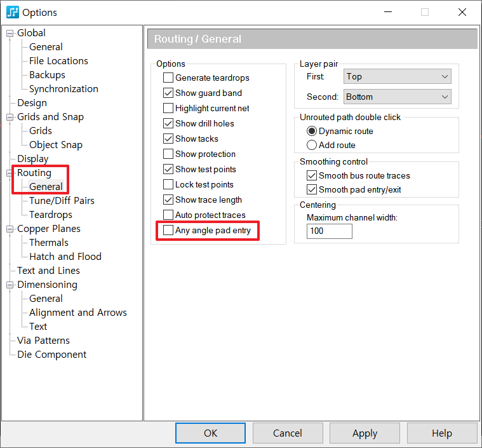This screenshot has width=482, height=448.
Task: Uncheck Show guard band option
Action: [168, 93]
